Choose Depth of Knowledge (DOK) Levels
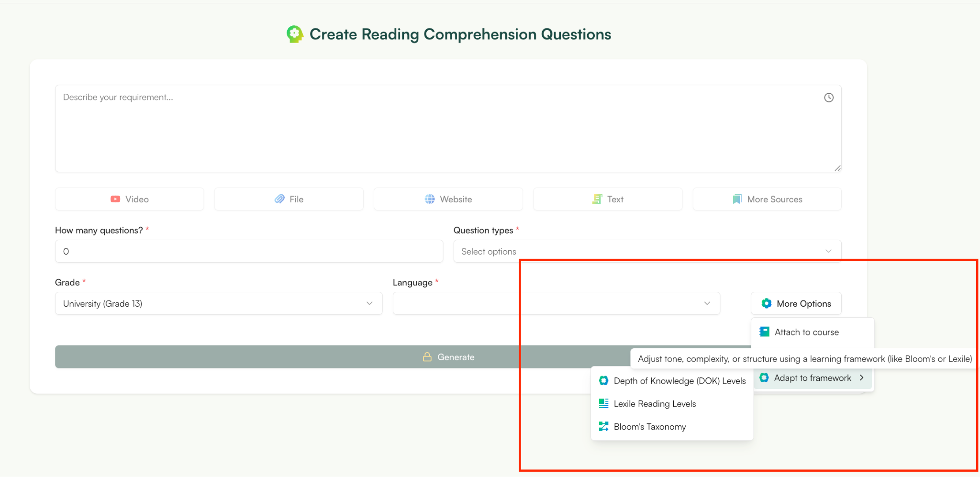Screen dimensions: 980x477 coord(672,381)
